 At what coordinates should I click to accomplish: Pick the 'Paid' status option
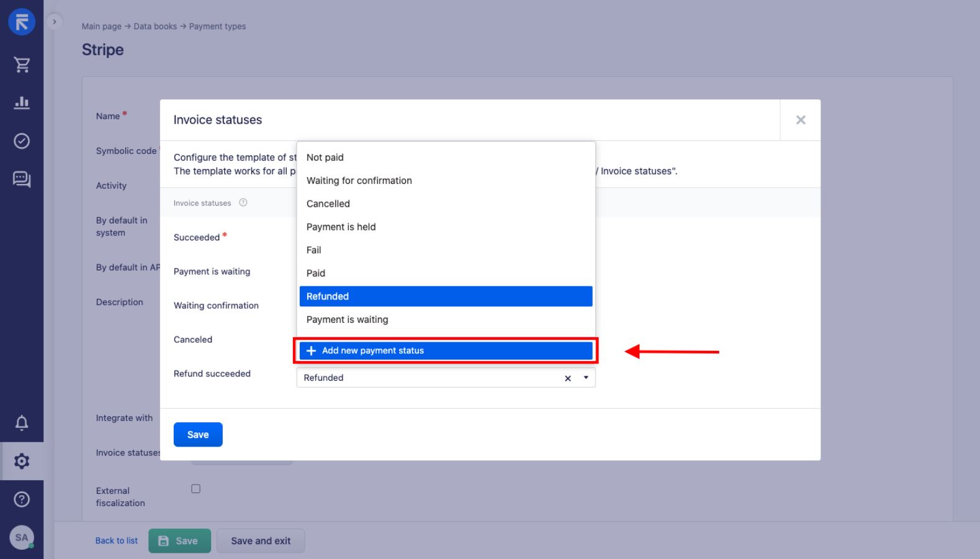446,273
